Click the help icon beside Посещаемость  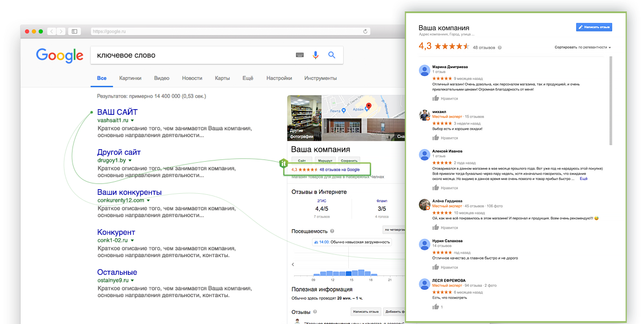(332, 231)
